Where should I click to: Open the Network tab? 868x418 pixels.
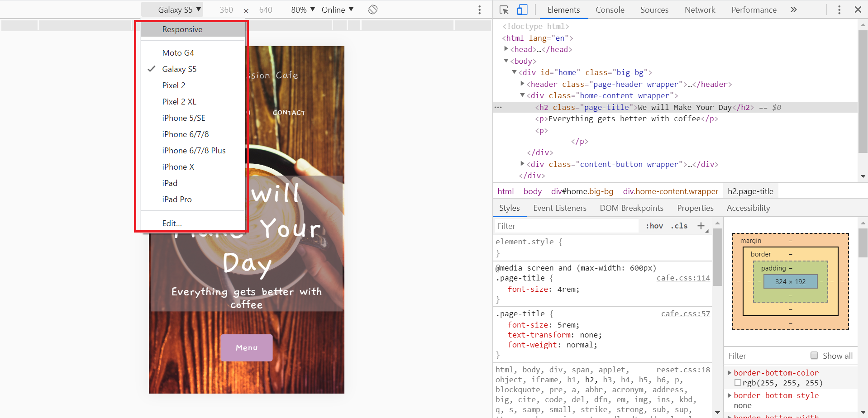pyautogui.click(x=700, y=9)
